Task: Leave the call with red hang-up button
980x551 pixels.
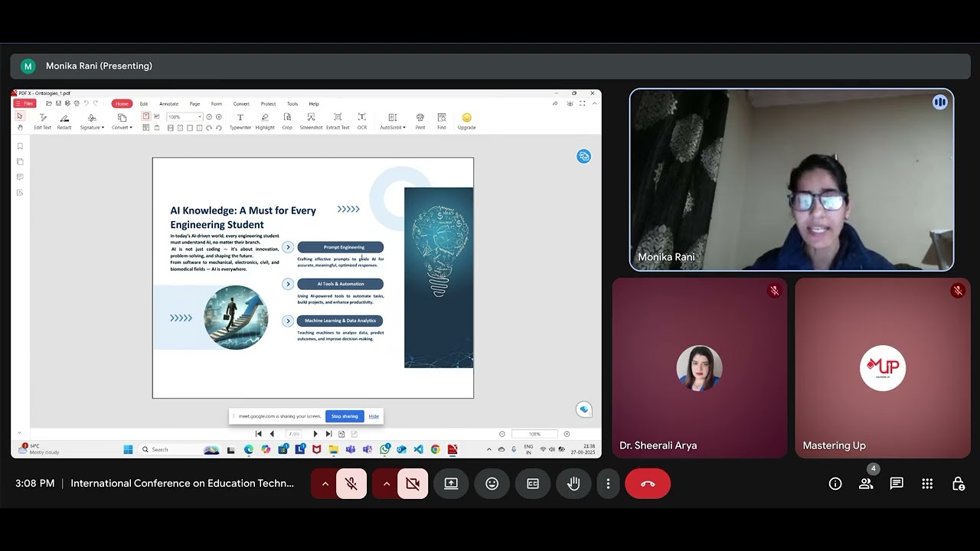Action: click(x=648, y=484)
